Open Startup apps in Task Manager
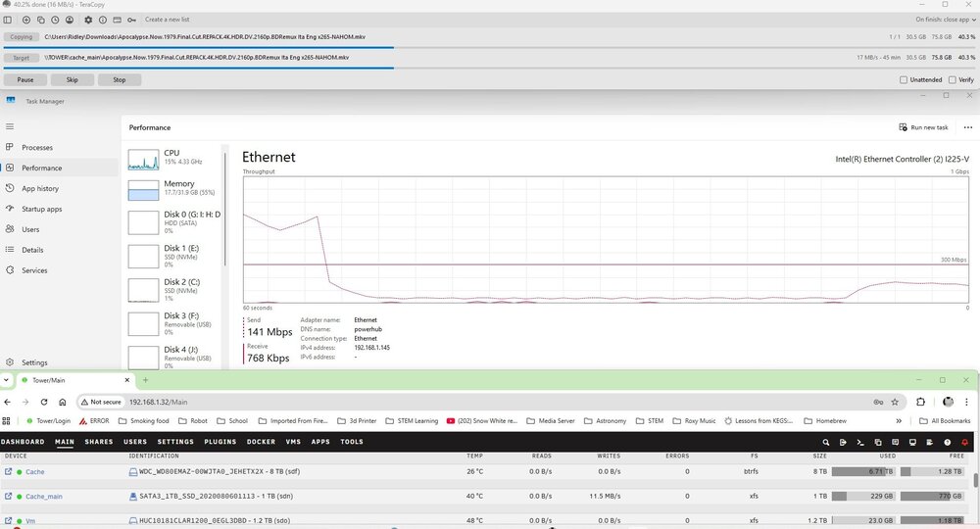The height and width of the screenshot is (529, 980). [60, 210]
